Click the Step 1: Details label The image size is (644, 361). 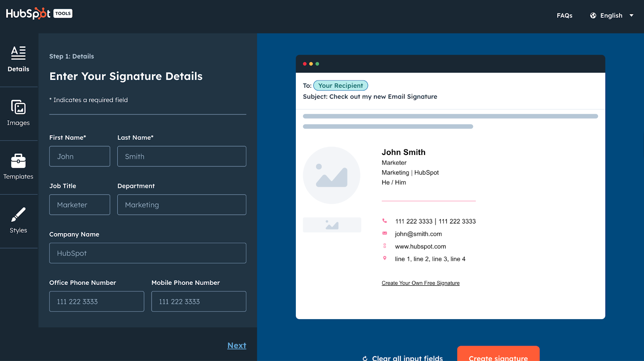[x=72, y=56]
